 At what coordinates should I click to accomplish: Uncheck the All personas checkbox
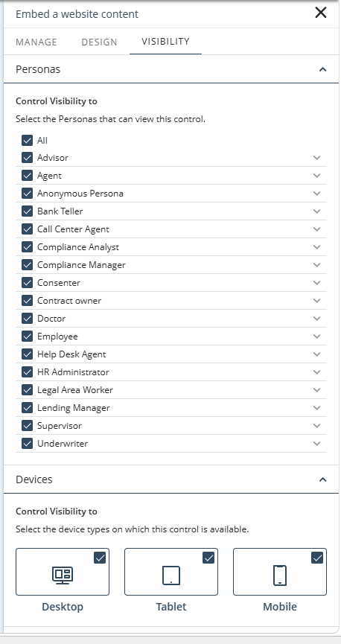(27, 141)
